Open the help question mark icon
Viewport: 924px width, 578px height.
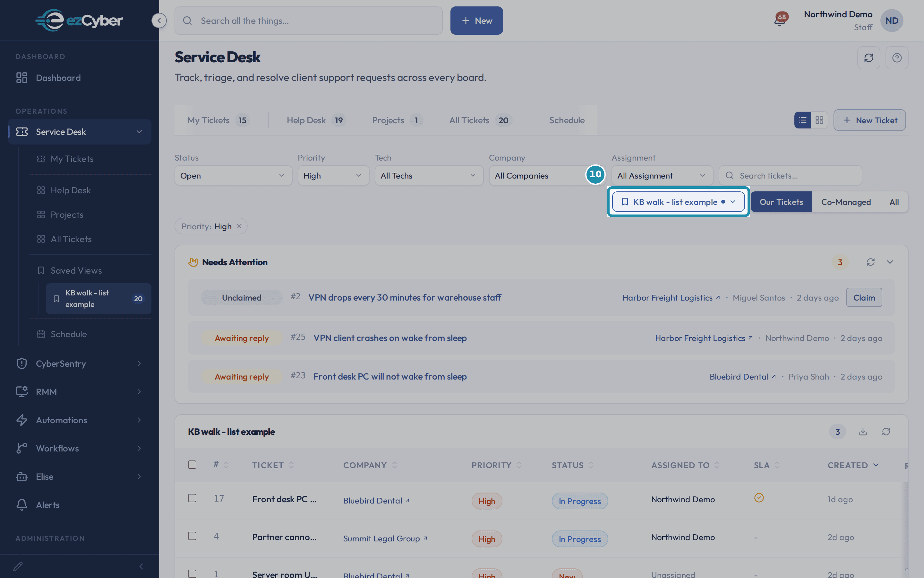click(897, 58)
